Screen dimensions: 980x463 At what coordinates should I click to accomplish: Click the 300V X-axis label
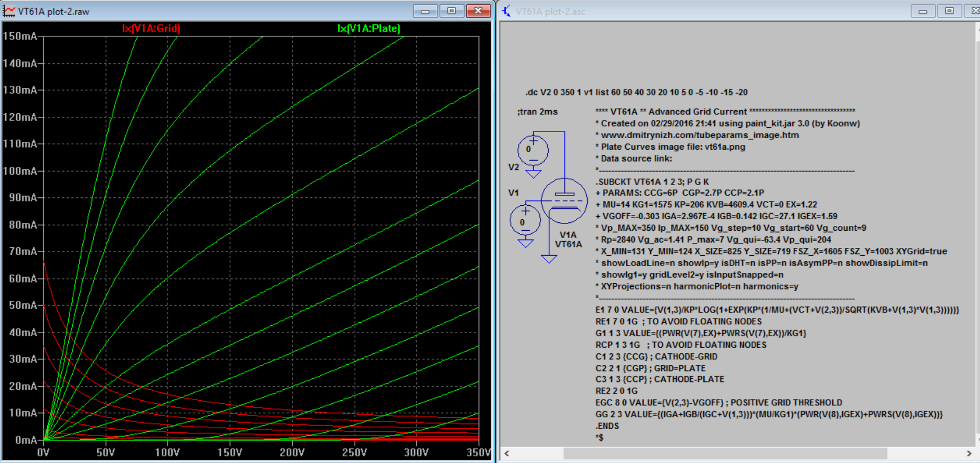[416, 453]
